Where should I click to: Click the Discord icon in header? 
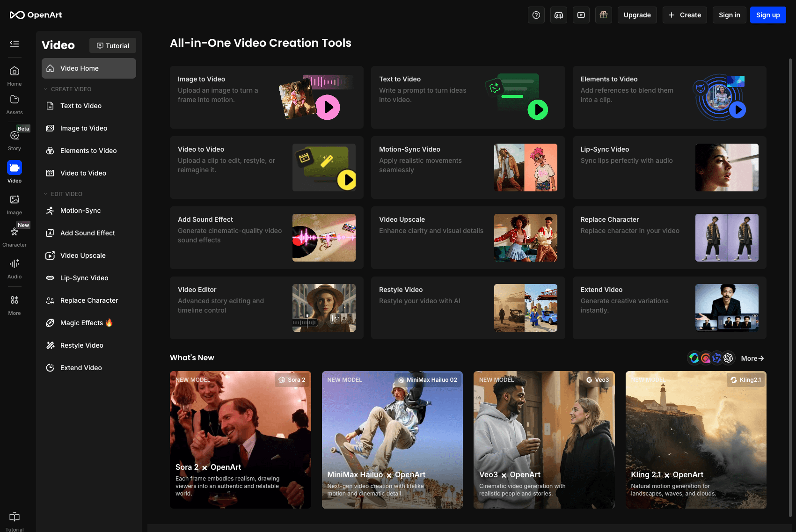point(559,15)
